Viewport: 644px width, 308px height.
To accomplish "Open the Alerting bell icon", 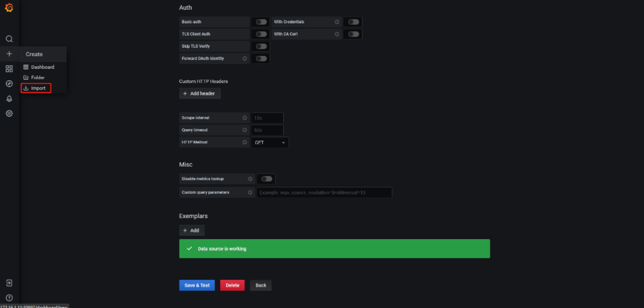I will pos(9,98).
